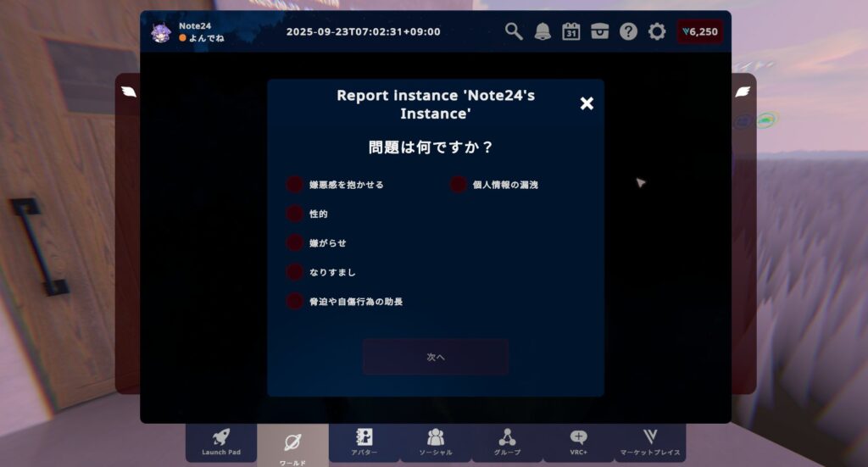Open settings gear icon
This screenshot has height=467, width=868.
pyautogui.click(x=657, y=31)
